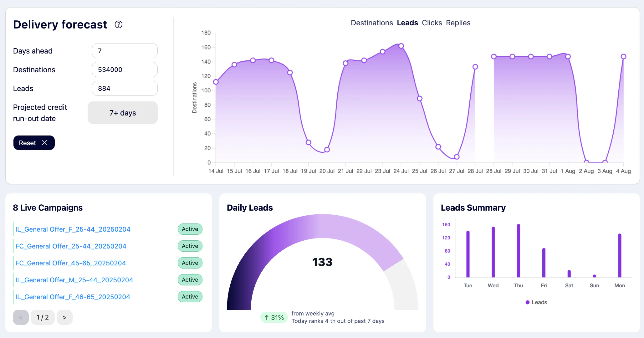Select the Destinations value 534000 field
Screen dimensions: 644x338
click(125, 69)
